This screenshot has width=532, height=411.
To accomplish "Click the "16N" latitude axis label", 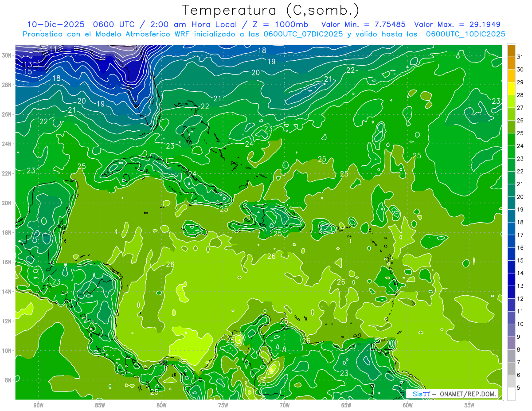I will tap(7, 262).
